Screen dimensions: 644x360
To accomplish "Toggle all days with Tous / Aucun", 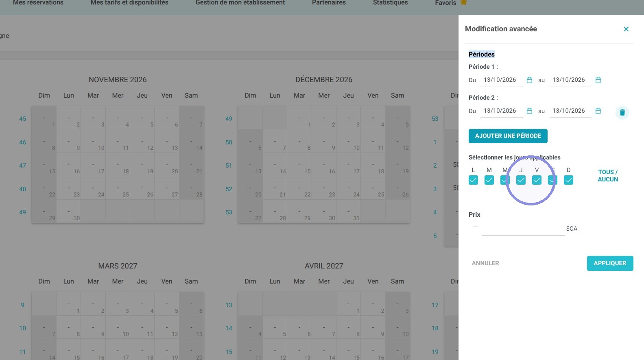I will pyautogui.click(x=608, y=176).
